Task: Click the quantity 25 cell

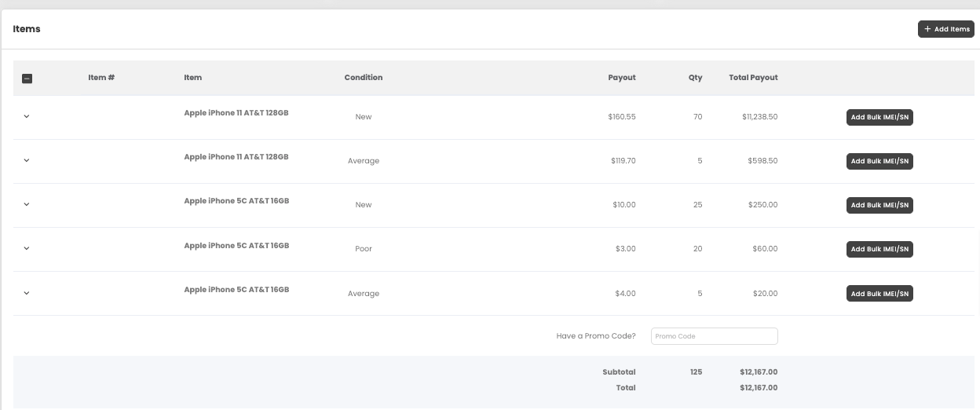Action: [698, 205]
